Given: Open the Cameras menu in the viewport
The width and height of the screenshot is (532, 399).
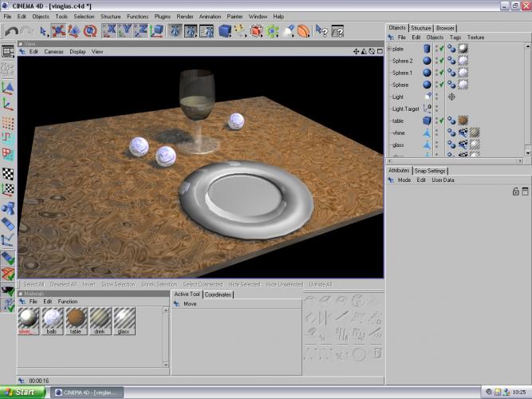Looking at the screenshot, I should [53, 52].
